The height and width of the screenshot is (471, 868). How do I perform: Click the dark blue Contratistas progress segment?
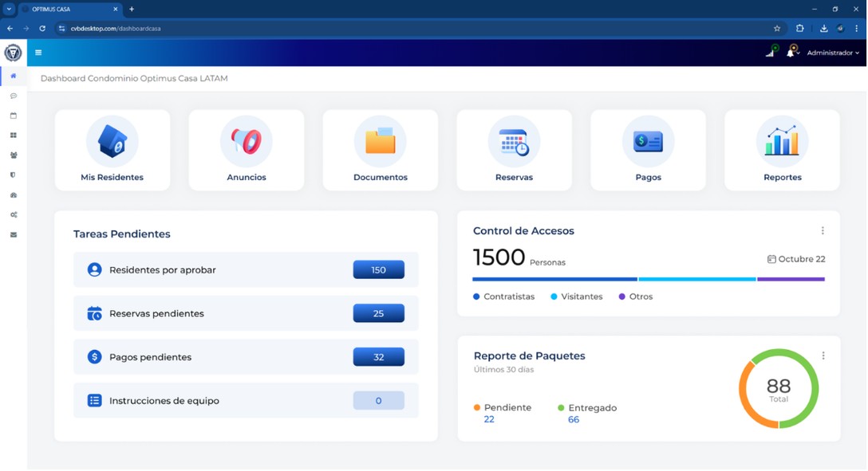554,279
